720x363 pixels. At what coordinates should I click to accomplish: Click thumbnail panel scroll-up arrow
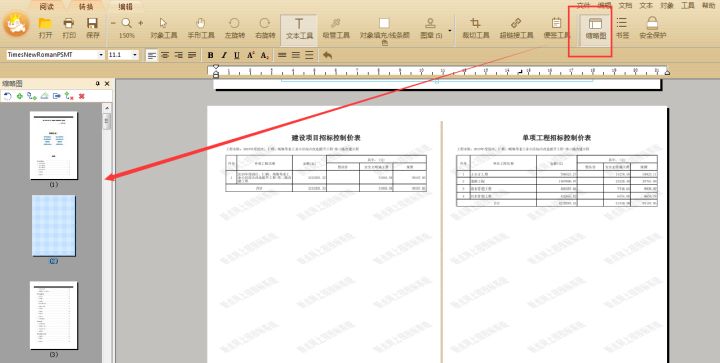(x=107, y=108)
